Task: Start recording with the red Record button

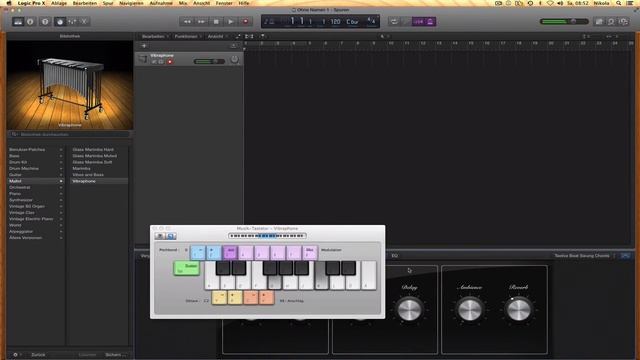Action: (x=245, y=22)
